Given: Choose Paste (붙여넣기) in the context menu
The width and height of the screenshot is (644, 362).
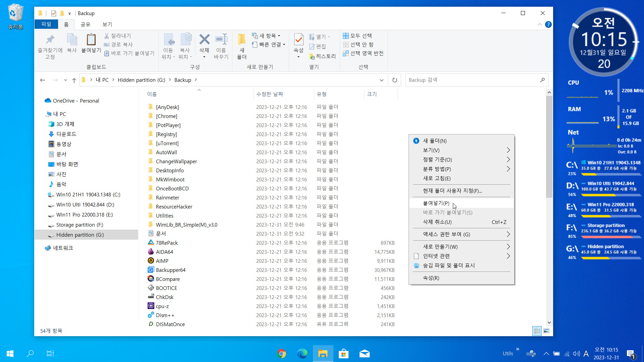Looking at the screenshot, I should (x=461, y=203).
